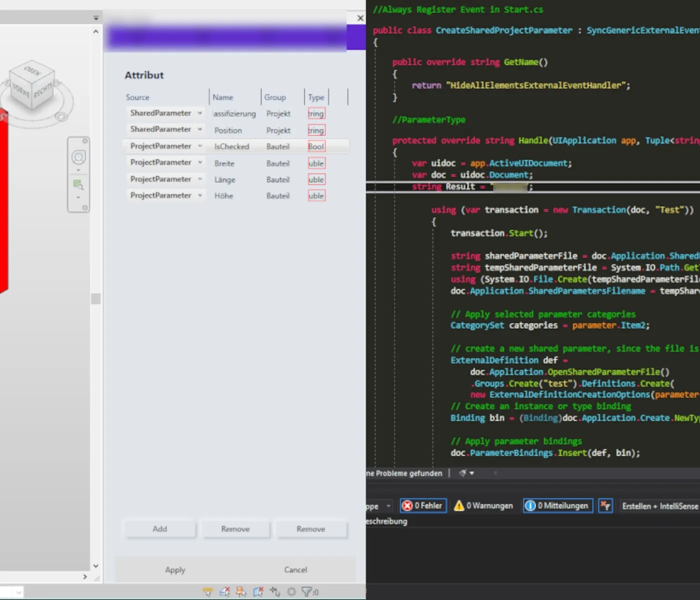
Task: Toggle drag elements on selection icon
Action: (x=275, y=592)
